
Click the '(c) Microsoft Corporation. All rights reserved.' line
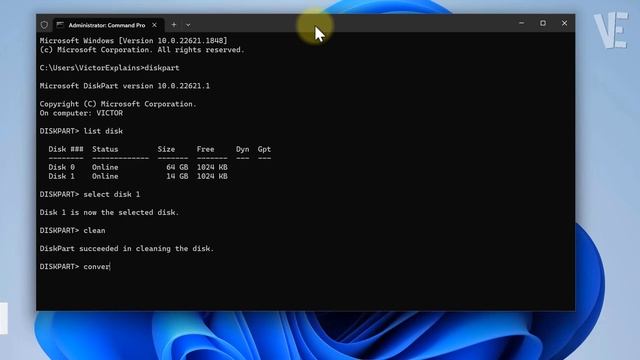point(142,50)
